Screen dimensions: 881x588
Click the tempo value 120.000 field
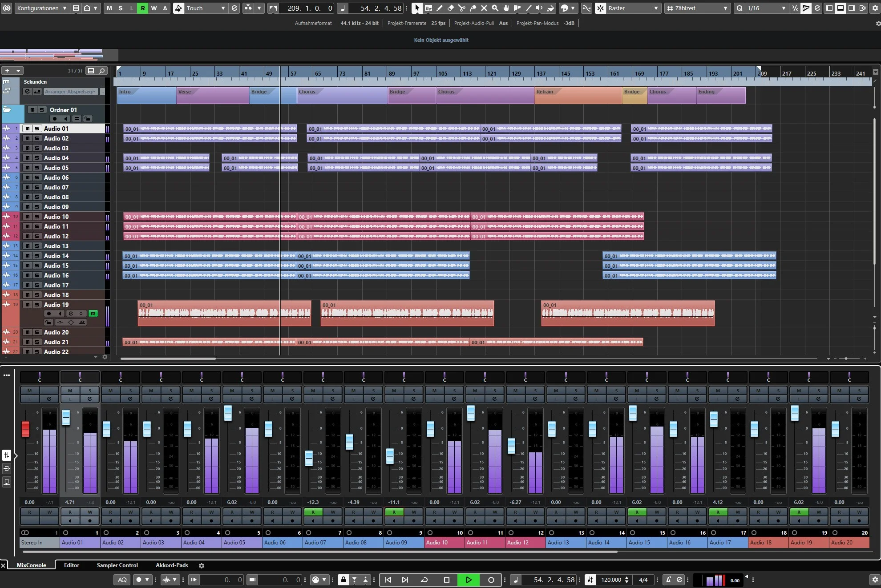(x=611, y=580)
